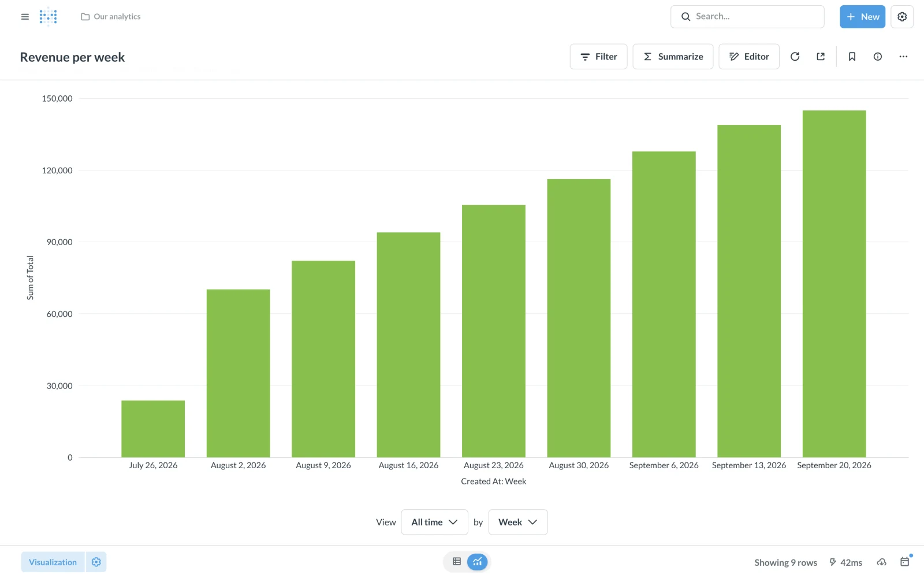This screenshot has width=924, height=578.
Task: Click the August 30, 2026 bar
Action: 579,318
